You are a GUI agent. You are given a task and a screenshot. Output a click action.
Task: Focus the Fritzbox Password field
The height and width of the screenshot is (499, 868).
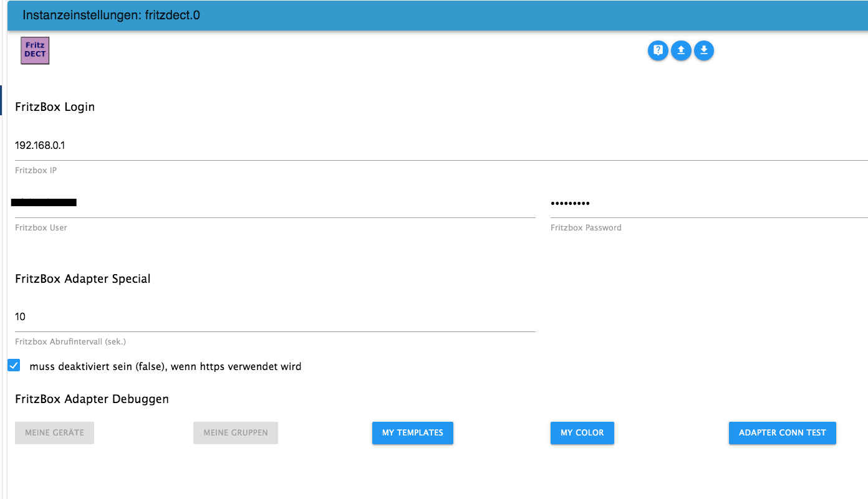(x=709, y=203)
